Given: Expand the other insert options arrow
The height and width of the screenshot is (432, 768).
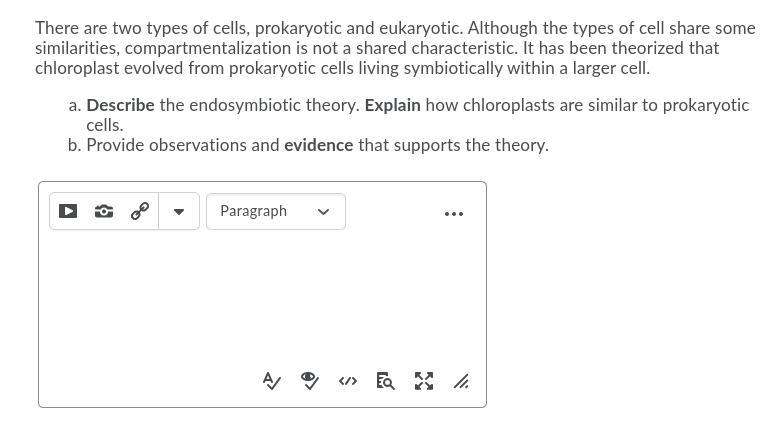Looking at the screenshot, I should 179,211.
